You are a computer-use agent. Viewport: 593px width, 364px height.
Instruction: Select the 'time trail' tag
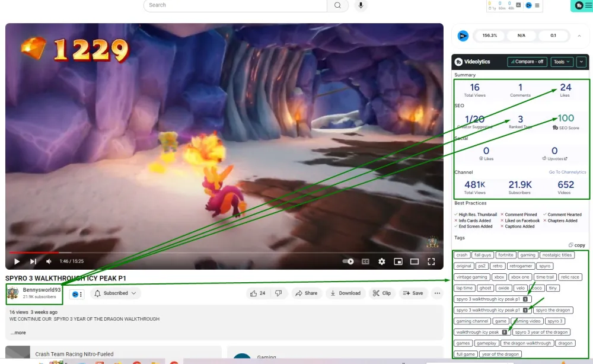click(x=545, y=277)
